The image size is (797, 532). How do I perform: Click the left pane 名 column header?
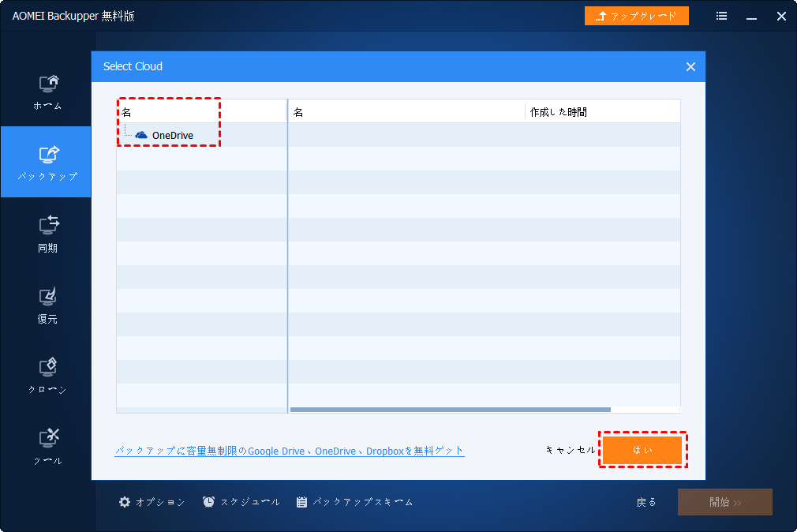(x=202, y=111)
